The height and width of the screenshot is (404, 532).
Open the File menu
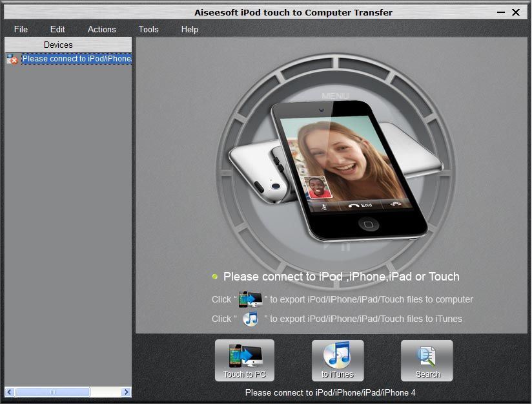coord(21,29)
